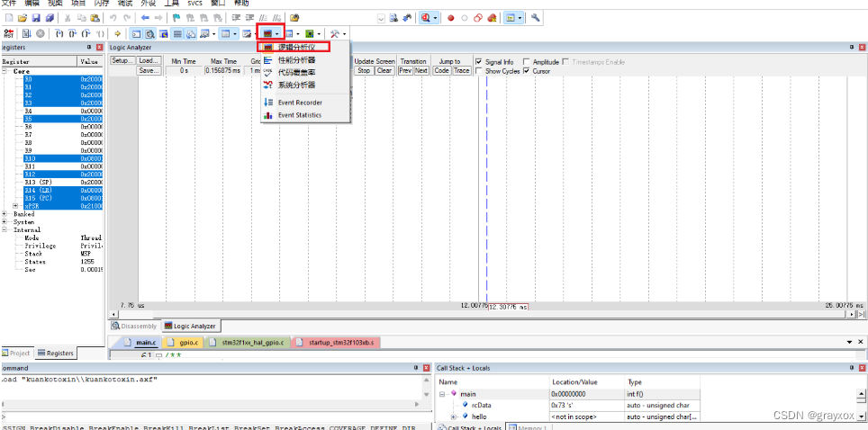
Task: Click the Kill All Breakpoints icon
Action: pyautogui.click(x=492, y=18)
